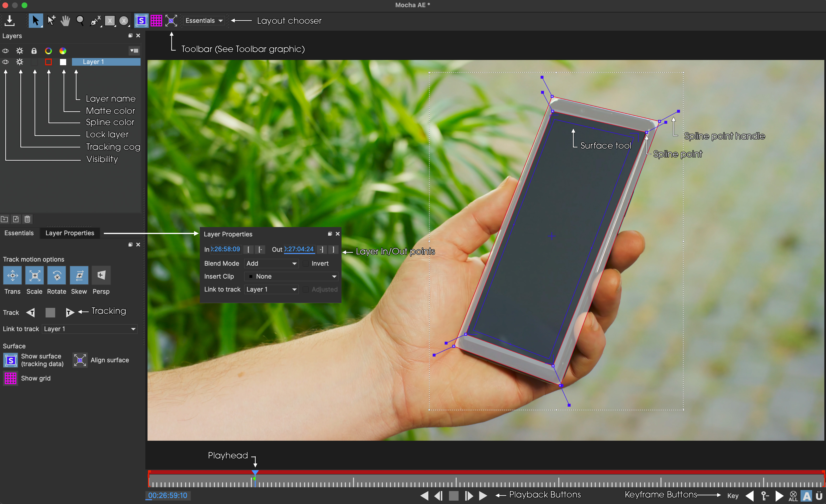The height and width of the screenshot is (504, 826).
Task: Click Show surface (tracking data) button
Action: [x=10, y=360]
